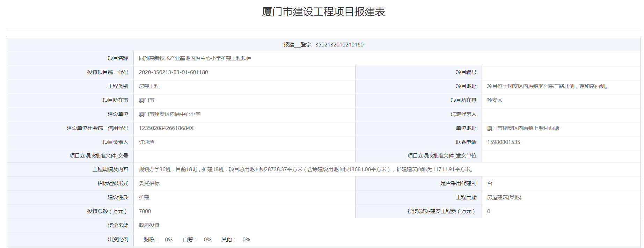
Task: Select phone number 15980801535
Action: (504, 142)
